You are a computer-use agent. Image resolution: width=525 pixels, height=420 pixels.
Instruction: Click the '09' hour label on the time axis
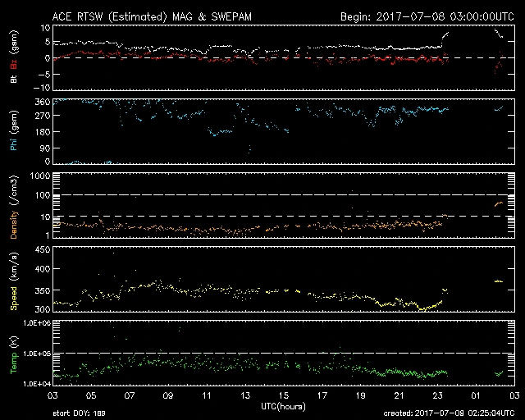point(168,396)
